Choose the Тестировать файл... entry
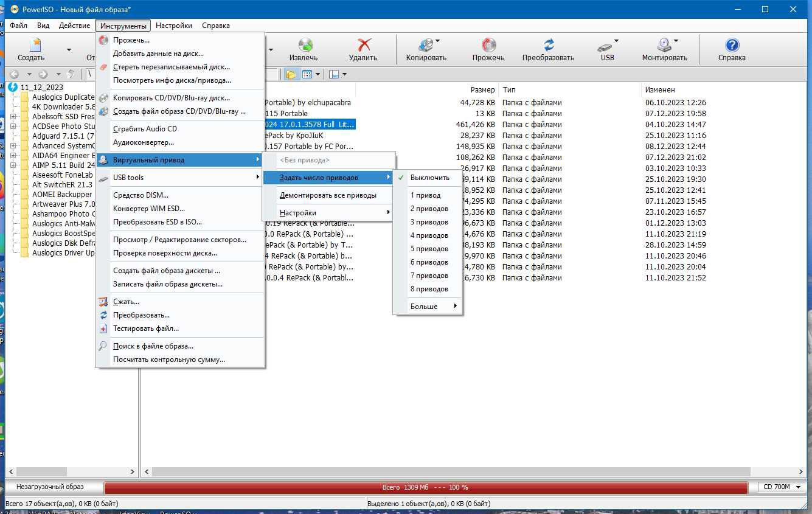This screenshot has height=514, width=812. point(180,328)
